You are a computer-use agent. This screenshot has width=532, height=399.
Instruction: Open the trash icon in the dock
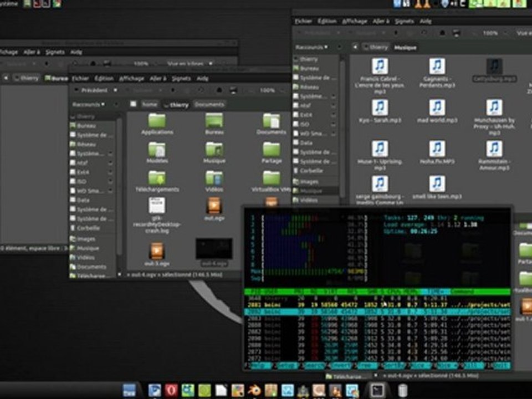402,390
